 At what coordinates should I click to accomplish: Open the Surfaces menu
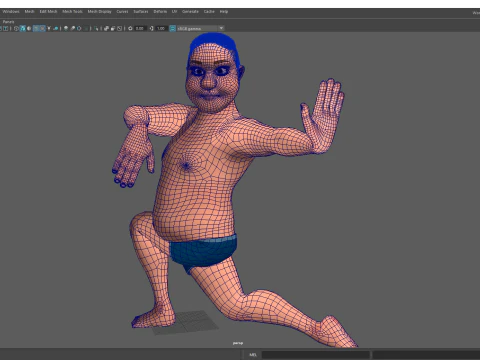(x=141, y=12)
